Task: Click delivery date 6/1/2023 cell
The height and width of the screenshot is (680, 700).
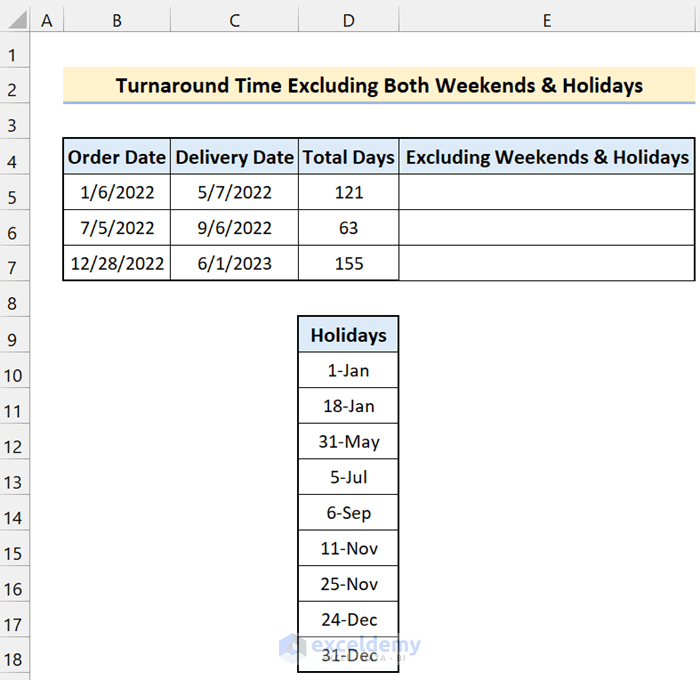Action: tap(234, 263)
